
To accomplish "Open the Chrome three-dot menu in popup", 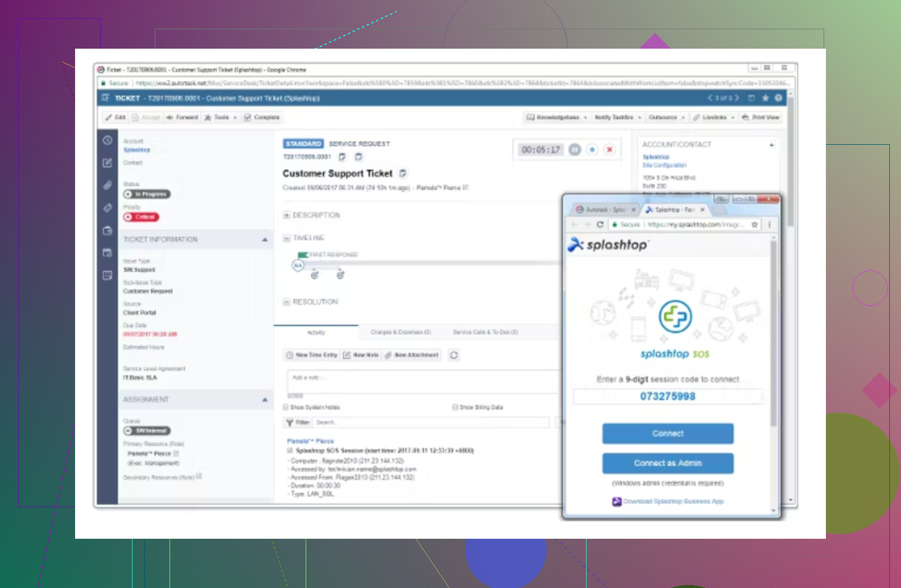I will pyautogui.click(x=770, y=225).
